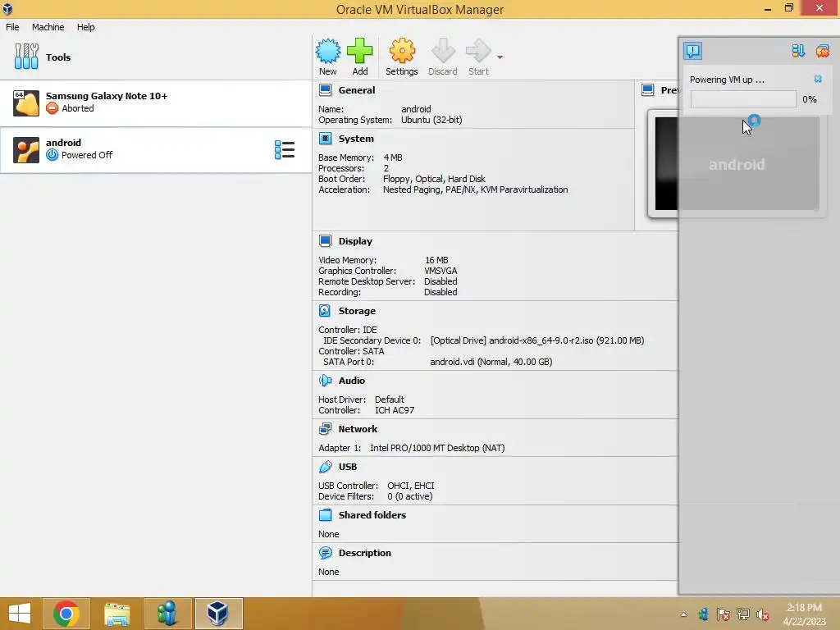Click the notification order sorting icon

pos(797,51)
